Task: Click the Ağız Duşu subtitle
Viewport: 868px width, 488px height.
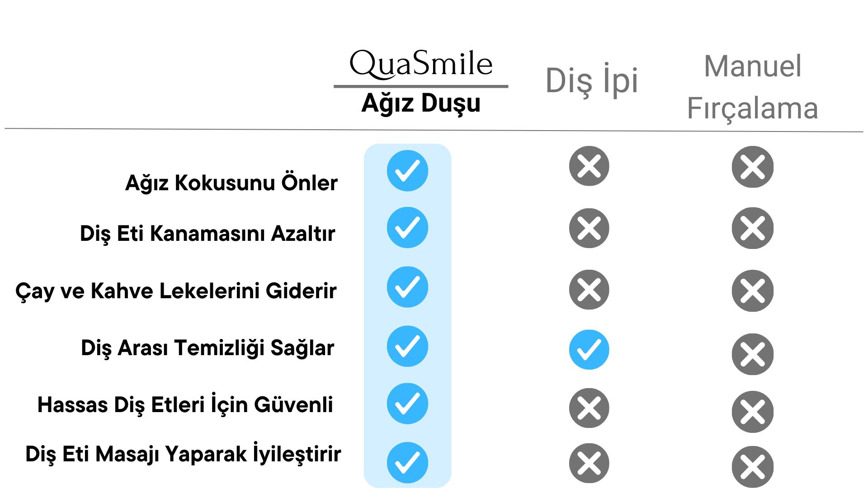Action: (x=421, y=103)
